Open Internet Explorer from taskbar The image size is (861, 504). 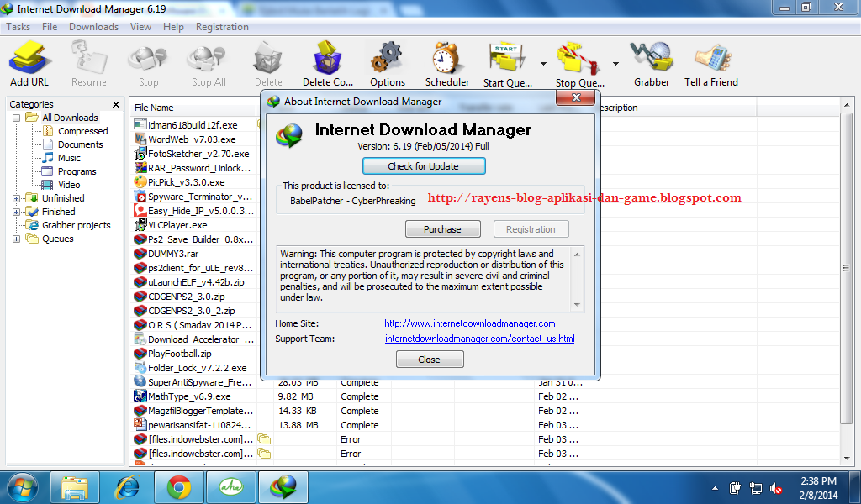coord(127,487)
